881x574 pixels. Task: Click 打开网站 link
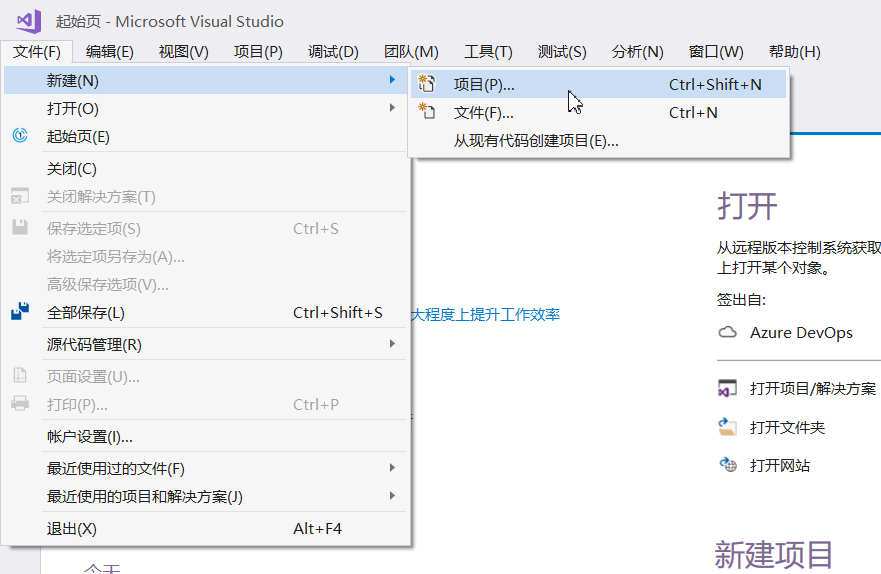point(780,466)
